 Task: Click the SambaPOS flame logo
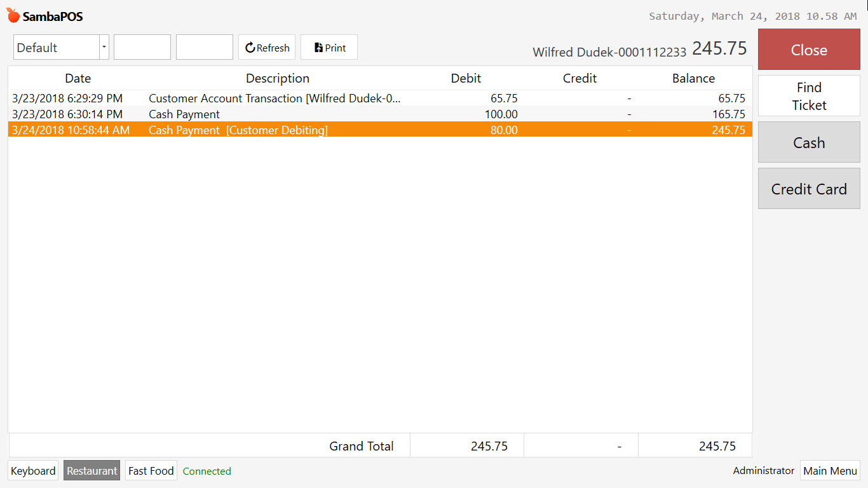(x=12, y=15)
